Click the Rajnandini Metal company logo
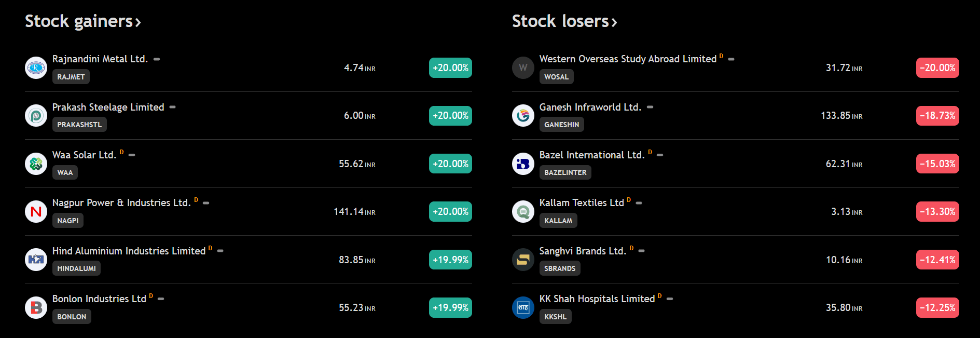The width and height of the screenshot is (980, 338). pyautogui.click(x=36, y=67)
